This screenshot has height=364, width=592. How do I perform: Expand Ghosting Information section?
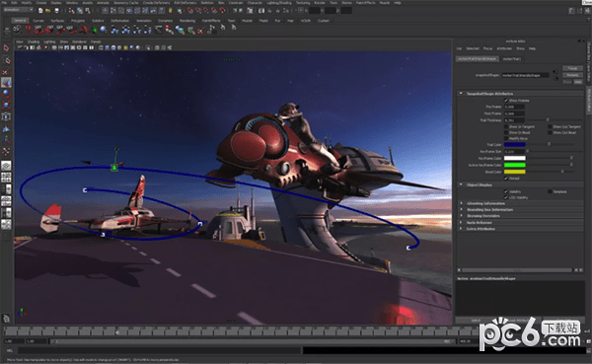[x=461, y=203]
